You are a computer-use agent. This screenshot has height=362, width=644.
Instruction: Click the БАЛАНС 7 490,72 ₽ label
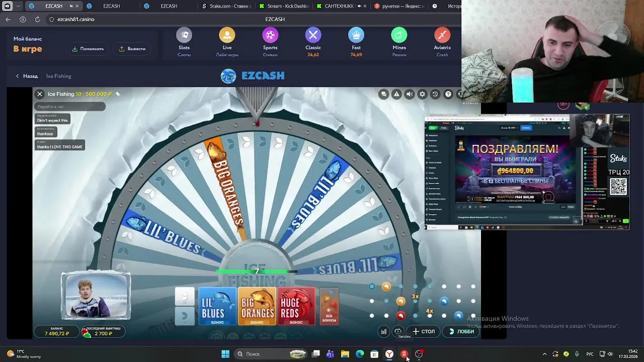pos(56,331)
